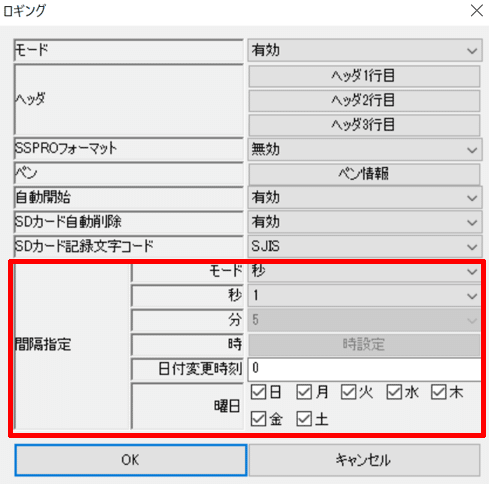Image resolution: width=489 pixels, height=484 pixels.
Task: Open the 自動開始 dropdown
Action: point(365,198)
